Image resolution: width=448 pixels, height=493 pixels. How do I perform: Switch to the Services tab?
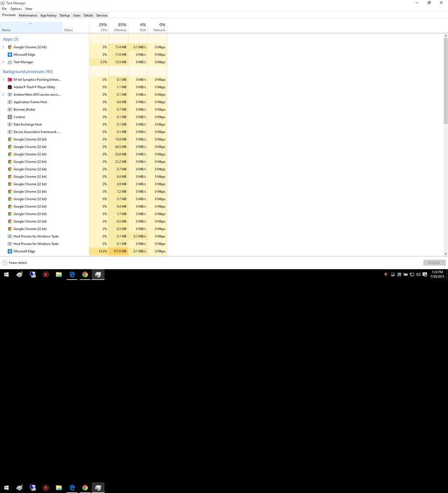(102, 15)
